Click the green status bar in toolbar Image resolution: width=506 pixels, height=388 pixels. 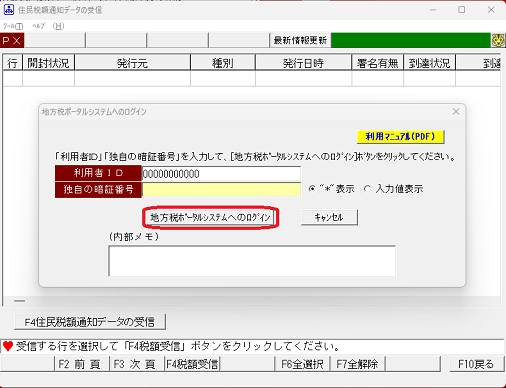point(411,40)
